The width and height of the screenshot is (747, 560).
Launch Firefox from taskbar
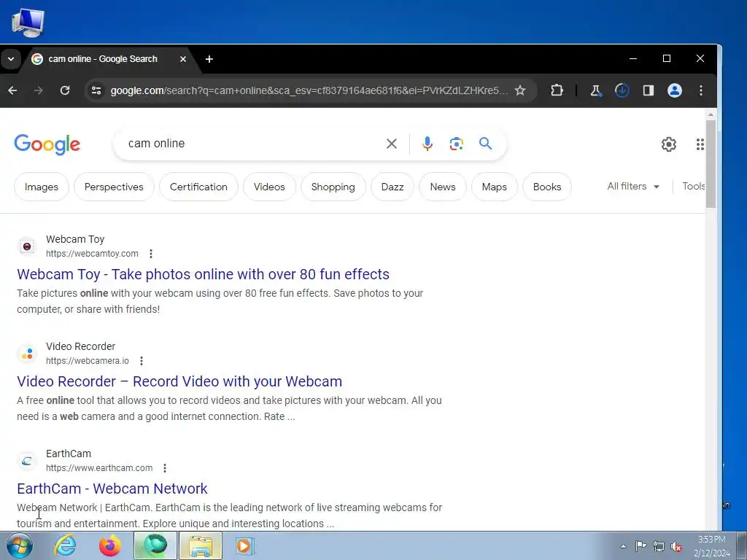[110, 545]
